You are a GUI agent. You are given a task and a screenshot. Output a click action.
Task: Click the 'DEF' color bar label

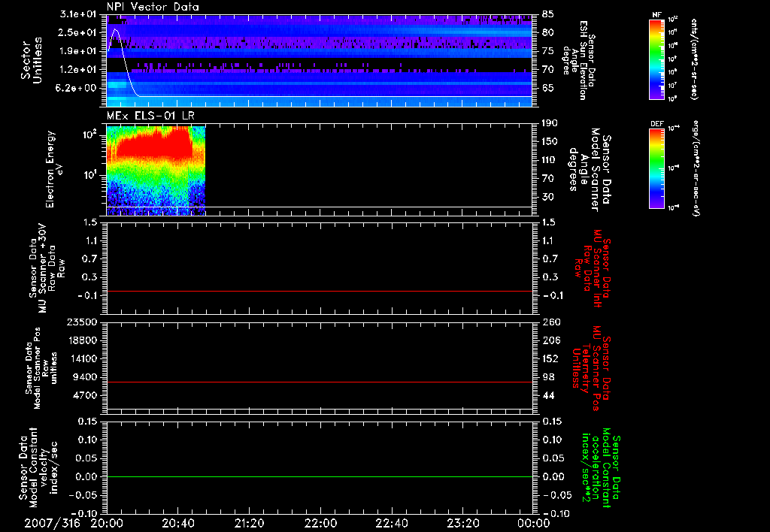(x=656, y=124)
